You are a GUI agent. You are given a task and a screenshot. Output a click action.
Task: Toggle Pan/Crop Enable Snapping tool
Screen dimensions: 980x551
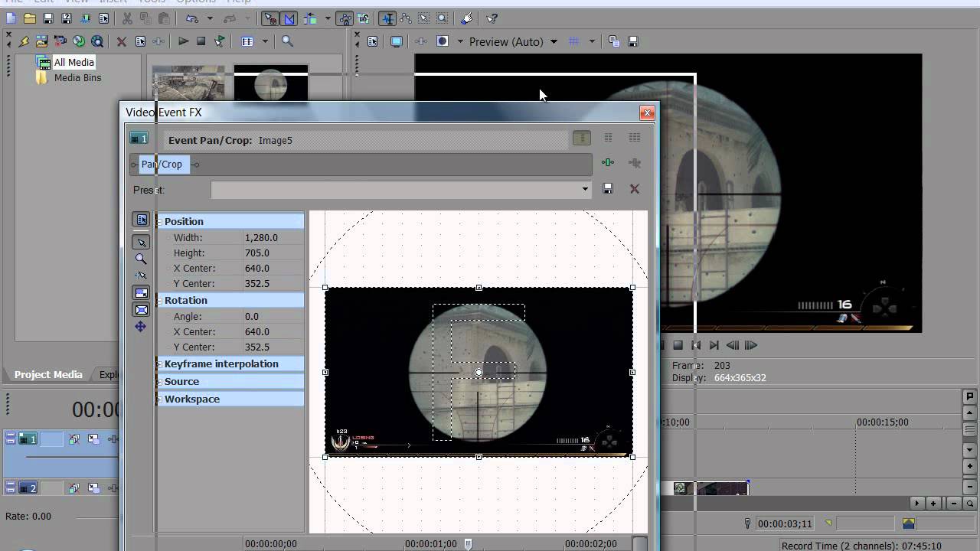[141, 275]
